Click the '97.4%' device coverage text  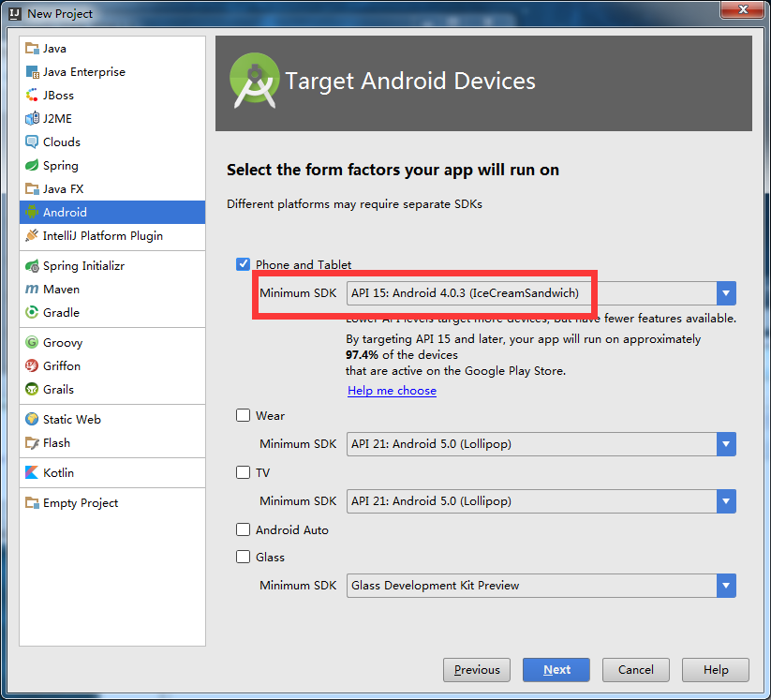[362, 354]
